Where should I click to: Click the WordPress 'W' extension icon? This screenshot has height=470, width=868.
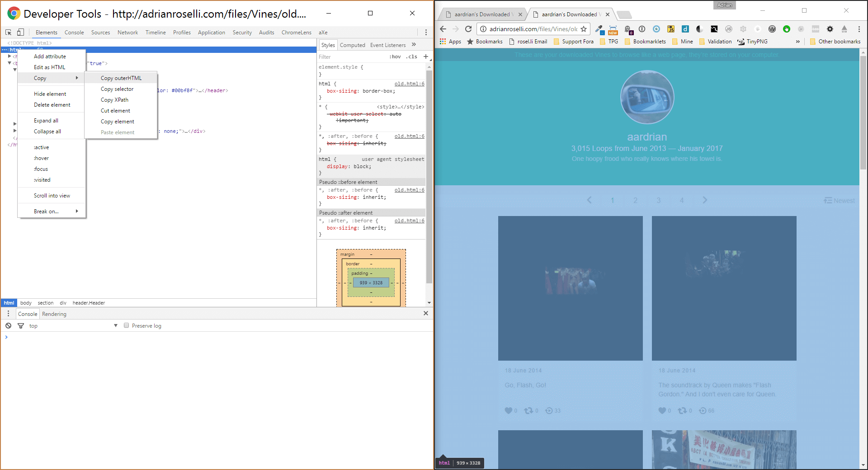[772, 29]
